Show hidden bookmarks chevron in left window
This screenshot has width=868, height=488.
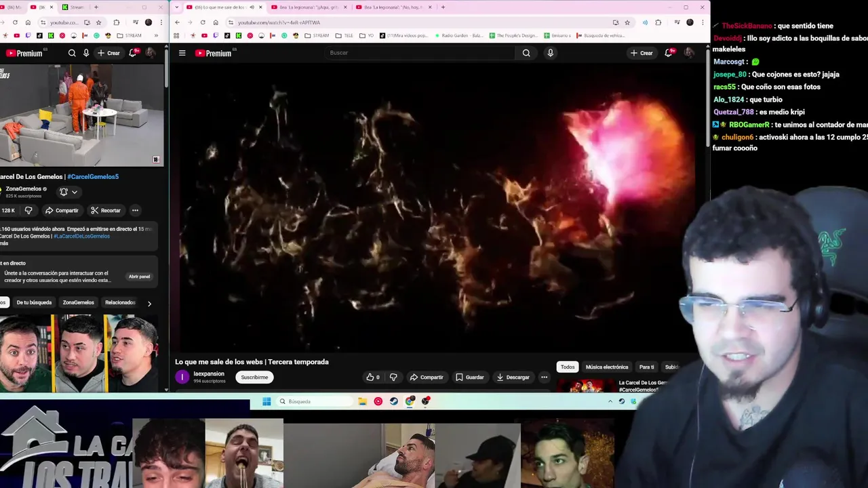coord(156,35)
